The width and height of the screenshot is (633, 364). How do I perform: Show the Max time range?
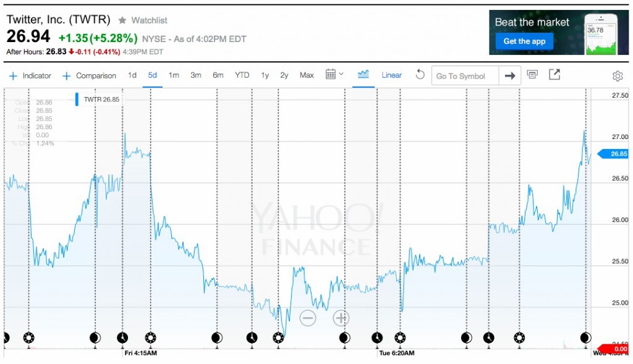(x=307, y=75)
